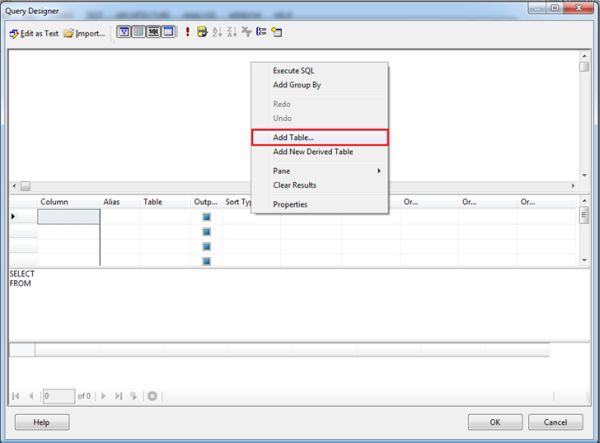This screenshot has height=443, width=600.
Task: Click diagram pane scroll down arrow
Action: point(584,175)
